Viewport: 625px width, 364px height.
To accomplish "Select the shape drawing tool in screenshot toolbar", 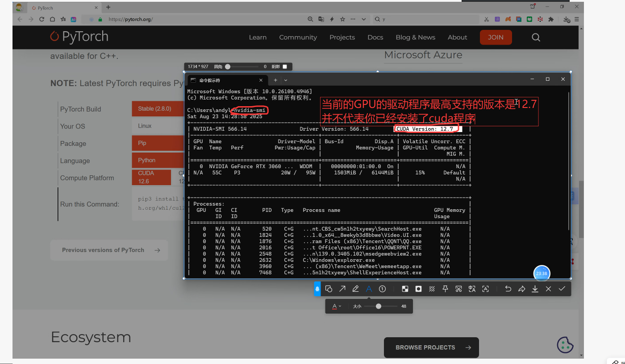I will point(329,289).
